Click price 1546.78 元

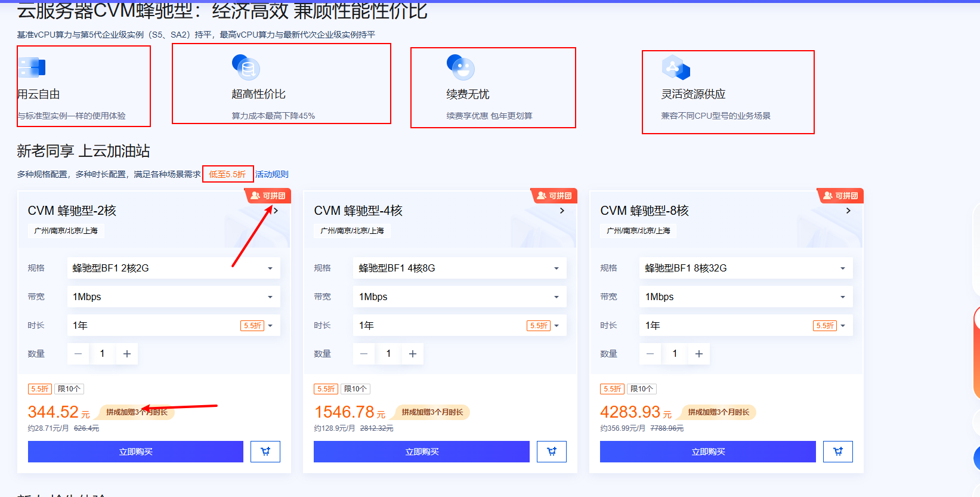point(350,412)
